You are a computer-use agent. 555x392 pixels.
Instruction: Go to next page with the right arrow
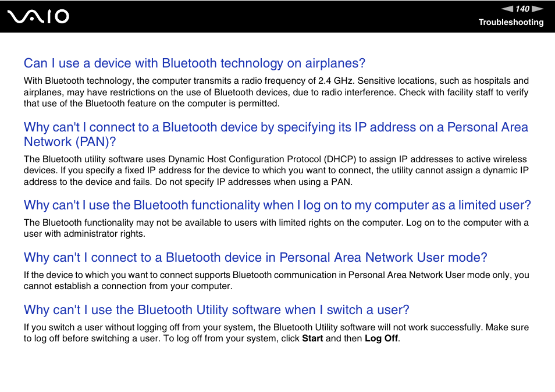[538, 9]
